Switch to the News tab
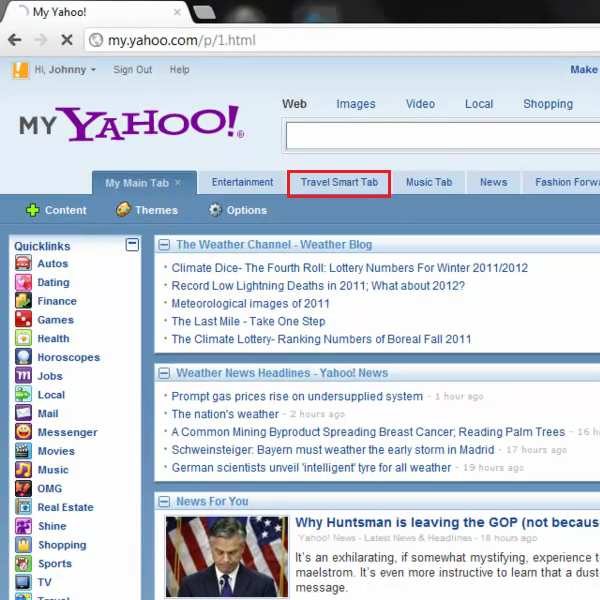This screenshot has height=600, width=600. [x=494, y=183]
